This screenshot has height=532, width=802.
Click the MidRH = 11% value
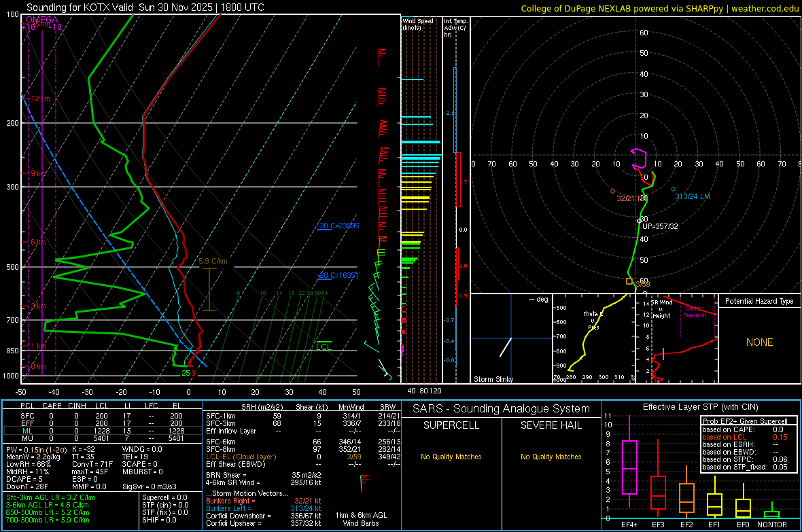pyautogui.click(x=28, y=472)
